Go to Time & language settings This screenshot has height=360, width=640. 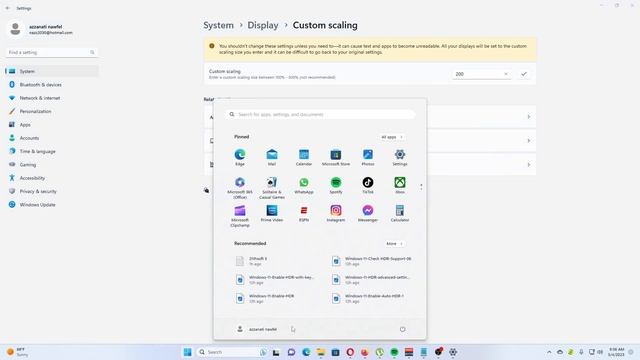coord(52,151)
